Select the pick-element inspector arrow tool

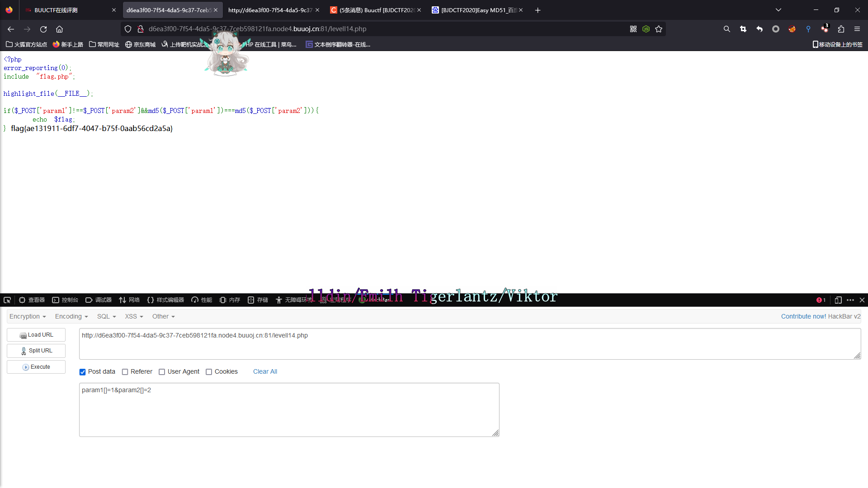(x=7, y=300)
